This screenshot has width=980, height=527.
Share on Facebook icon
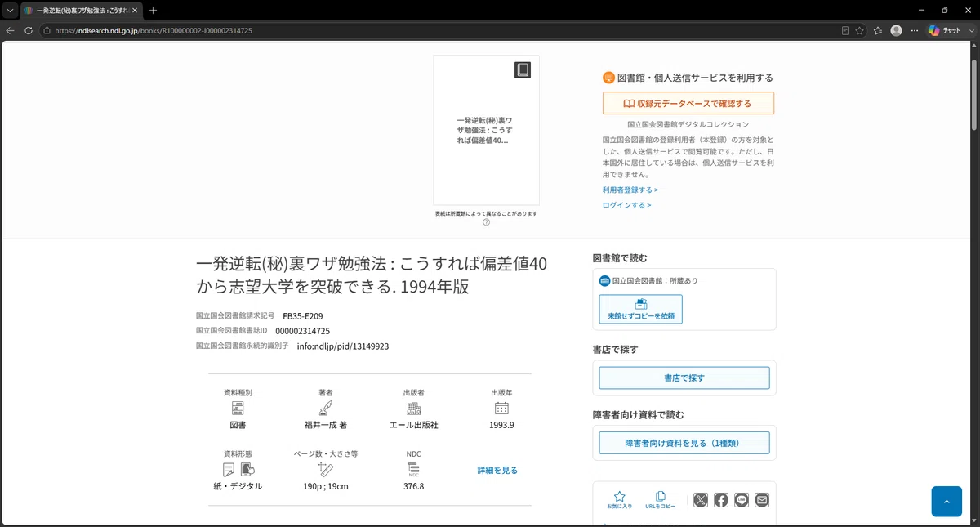[x=721, y=500]
